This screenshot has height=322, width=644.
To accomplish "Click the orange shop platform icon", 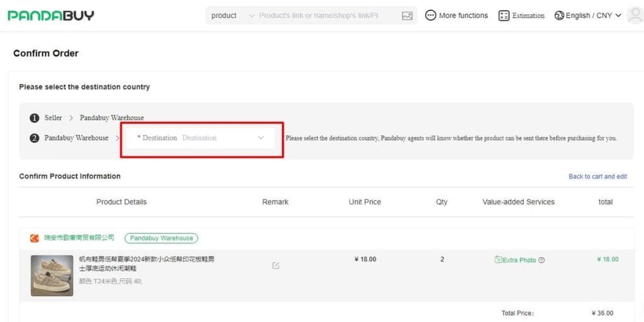I will (x=35, y=238).
